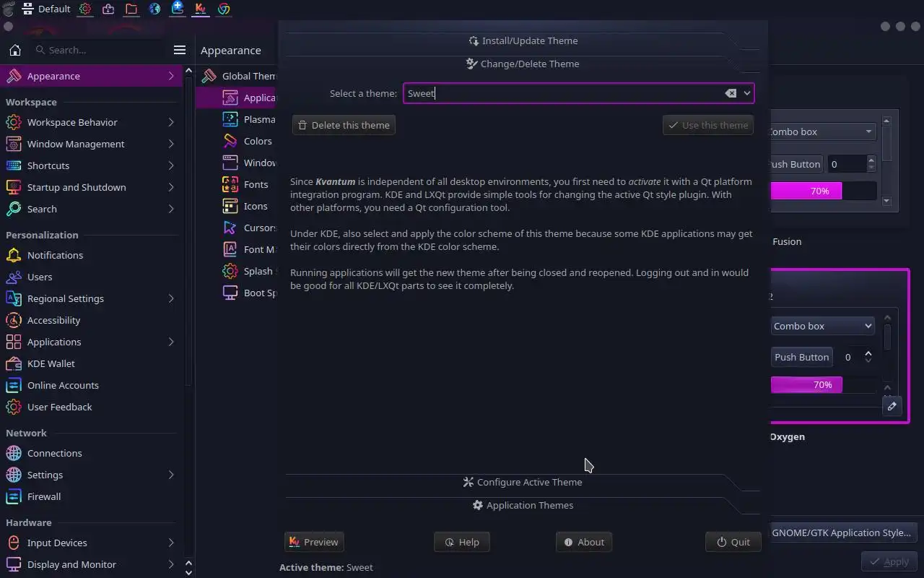The width and height of the screenshot is (924, 578).
Task: Expand Network Settings chevron
Action: click(x=171, y=475)
